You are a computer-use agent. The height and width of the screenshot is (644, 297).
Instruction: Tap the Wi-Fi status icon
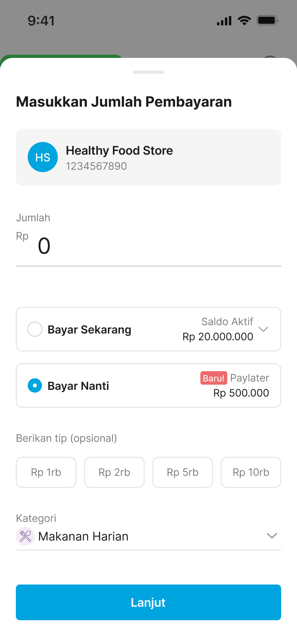point(244,21)
